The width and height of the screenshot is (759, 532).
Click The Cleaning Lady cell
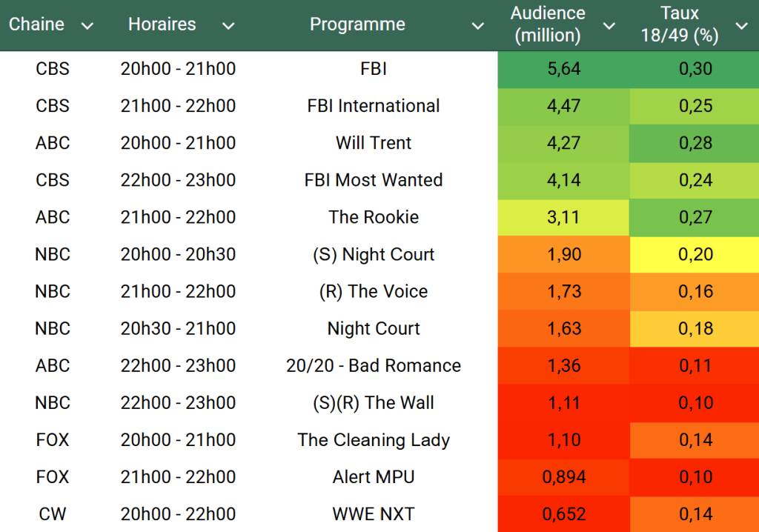(374, 439)
